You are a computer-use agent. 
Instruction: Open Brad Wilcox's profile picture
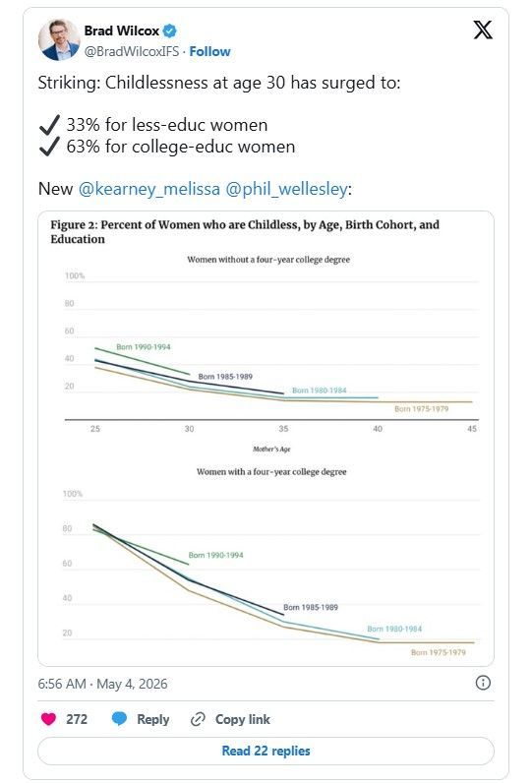pyautogui.click(x=59, y=40)
